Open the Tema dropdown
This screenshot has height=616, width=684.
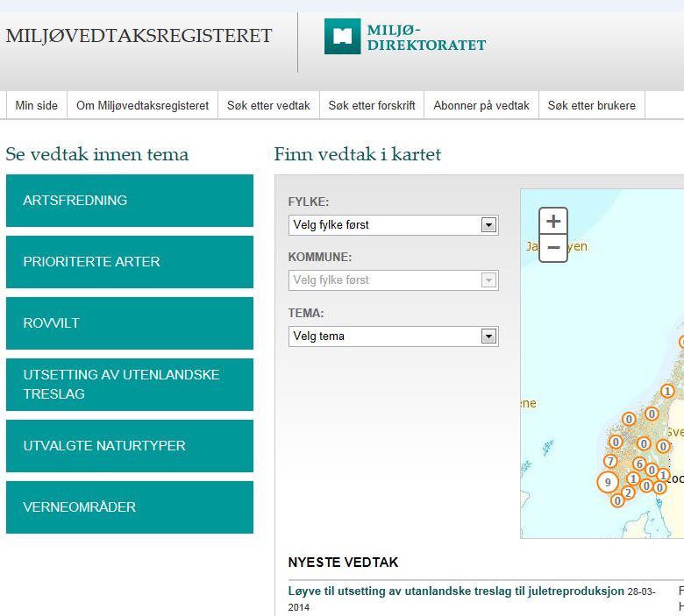393,336
